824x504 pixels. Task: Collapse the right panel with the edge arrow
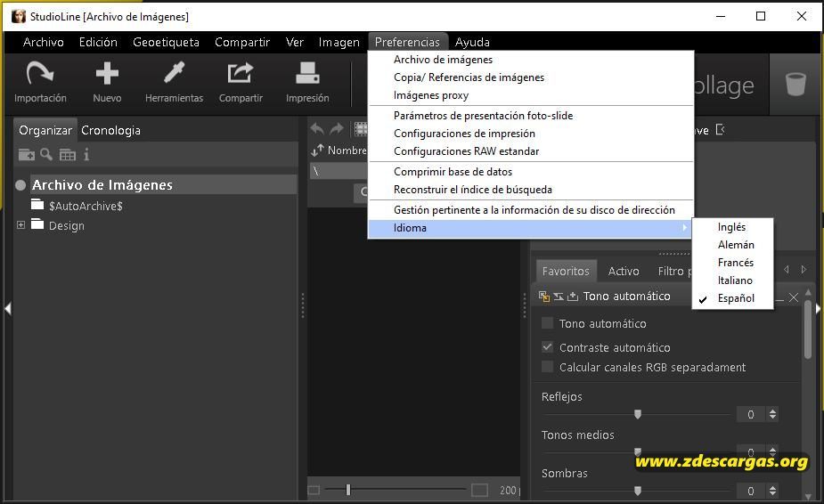point(818,308)
